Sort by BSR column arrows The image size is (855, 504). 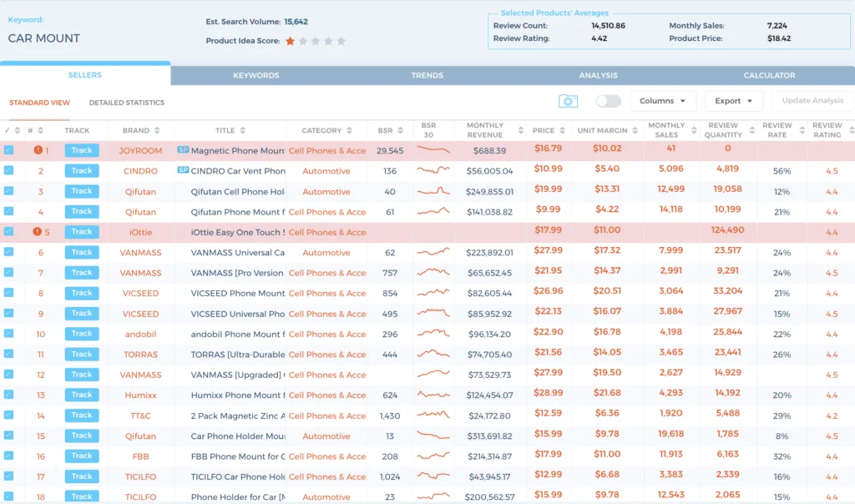pos(400,131)
